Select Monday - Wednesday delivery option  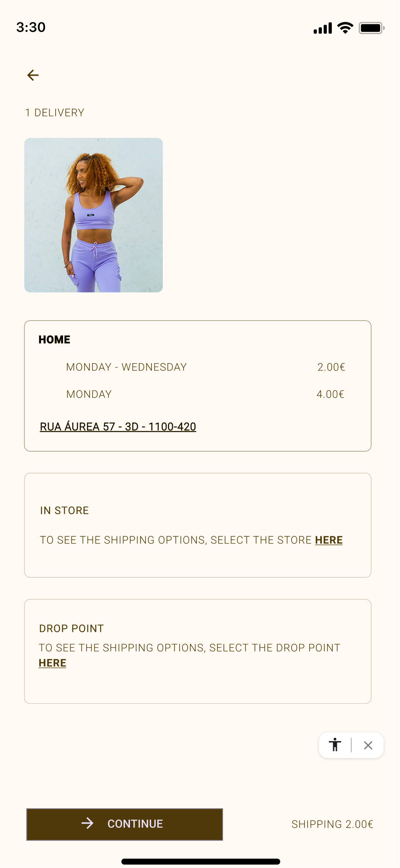(205, 367)
